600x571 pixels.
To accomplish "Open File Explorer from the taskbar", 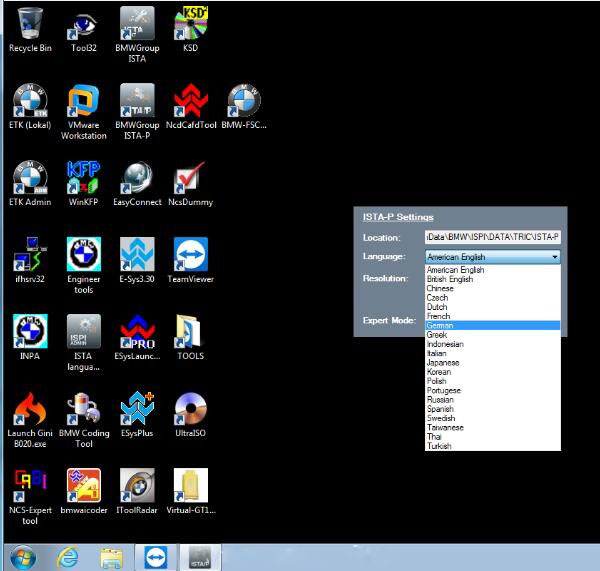I will pyautogui.click(x=111, y=558).
